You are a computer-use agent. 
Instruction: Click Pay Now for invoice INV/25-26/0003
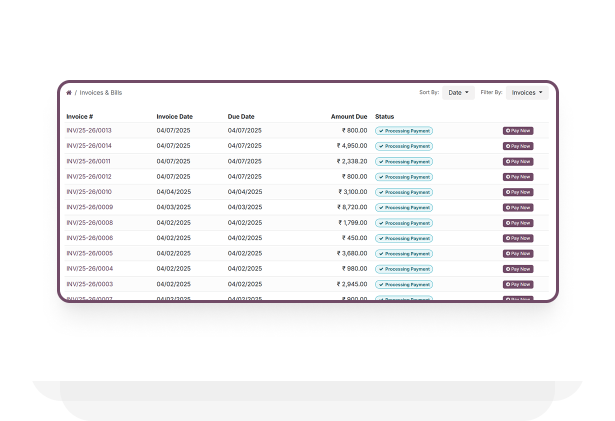tap(518, 284)
